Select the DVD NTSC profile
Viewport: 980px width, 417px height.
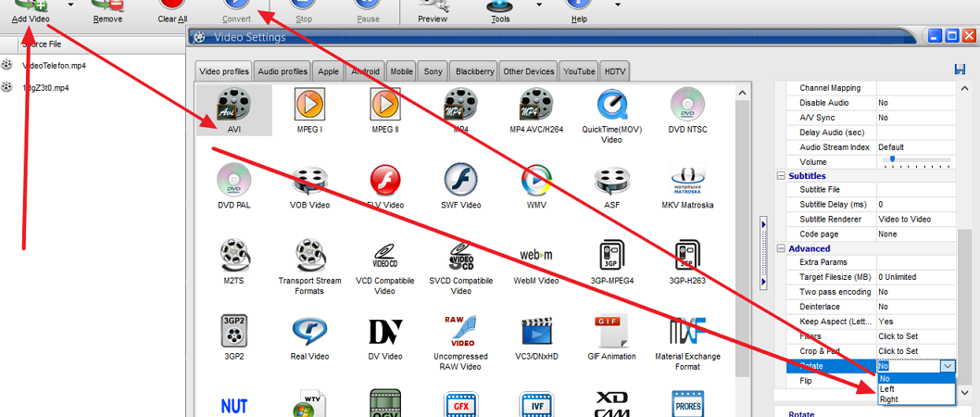coord(687,110)
